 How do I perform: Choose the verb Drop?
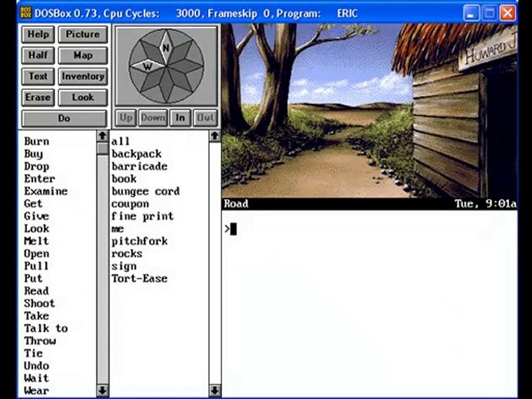click(37, 166)
